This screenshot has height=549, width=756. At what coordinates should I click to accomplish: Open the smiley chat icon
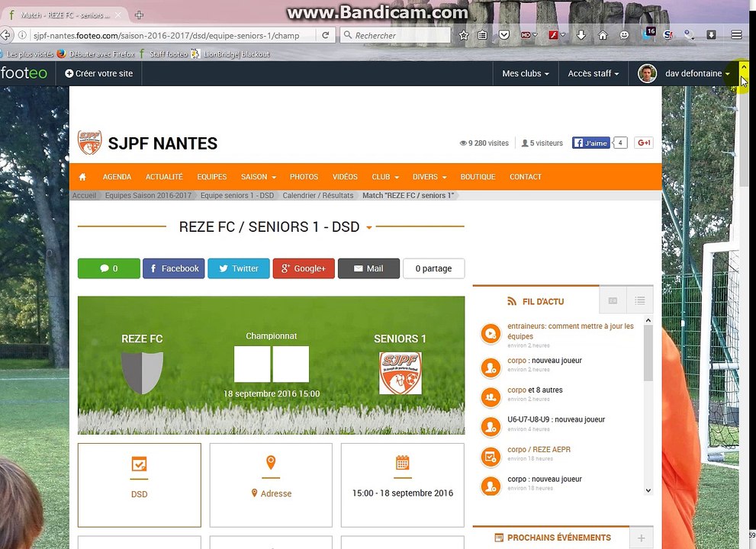pyautogui.click(x=624, y=35)
